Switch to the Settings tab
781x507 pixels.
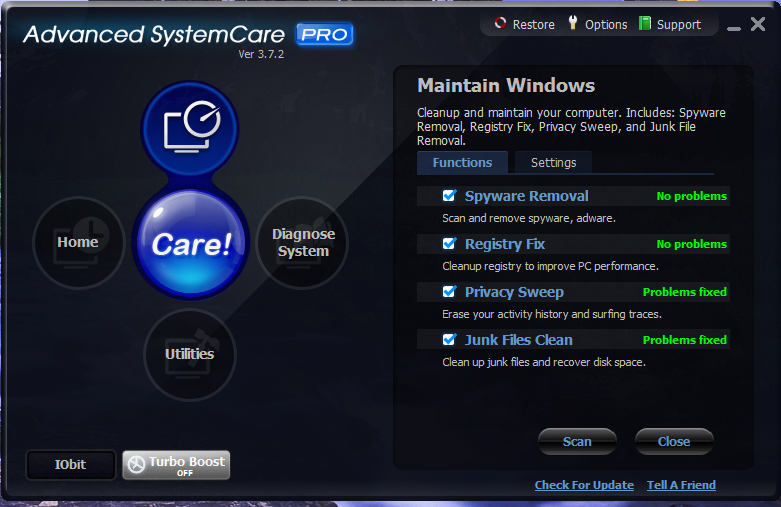(553, 163)
